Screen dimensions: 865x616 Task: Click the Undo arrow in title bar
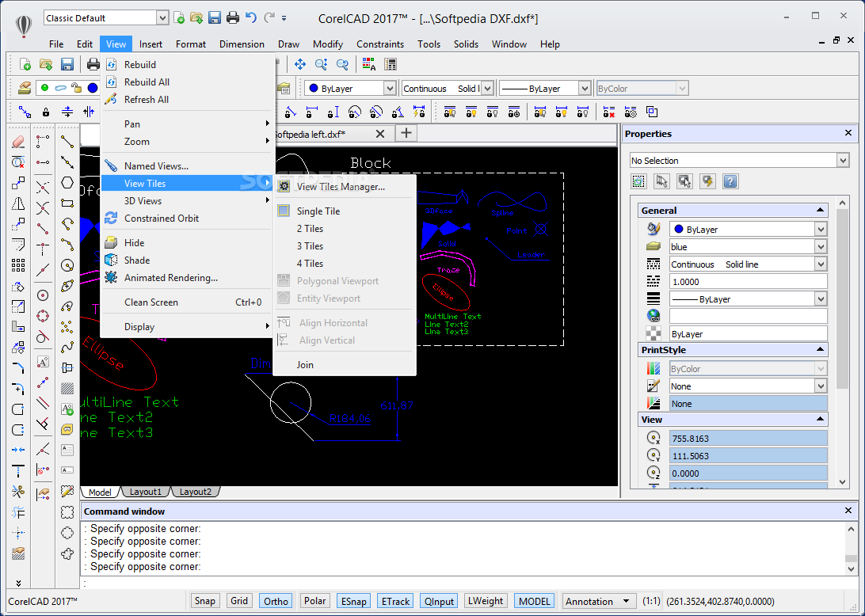251,17
